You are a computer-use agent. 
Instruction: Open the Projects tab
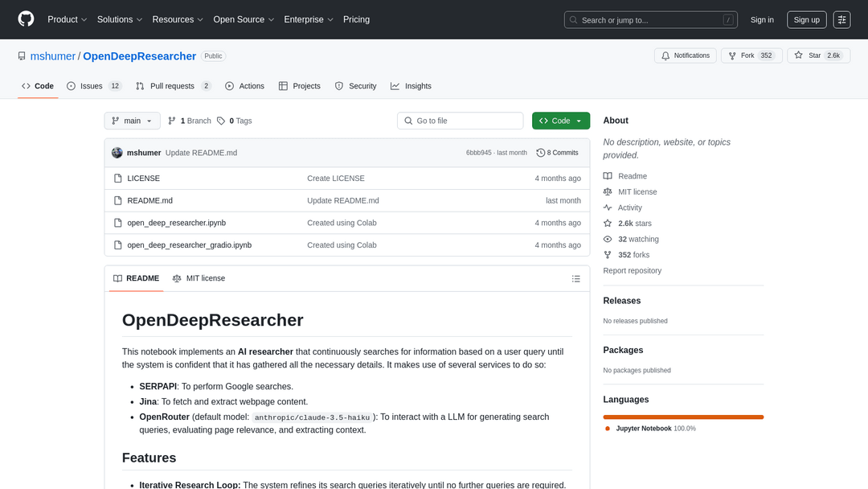[x=300, y=86]
